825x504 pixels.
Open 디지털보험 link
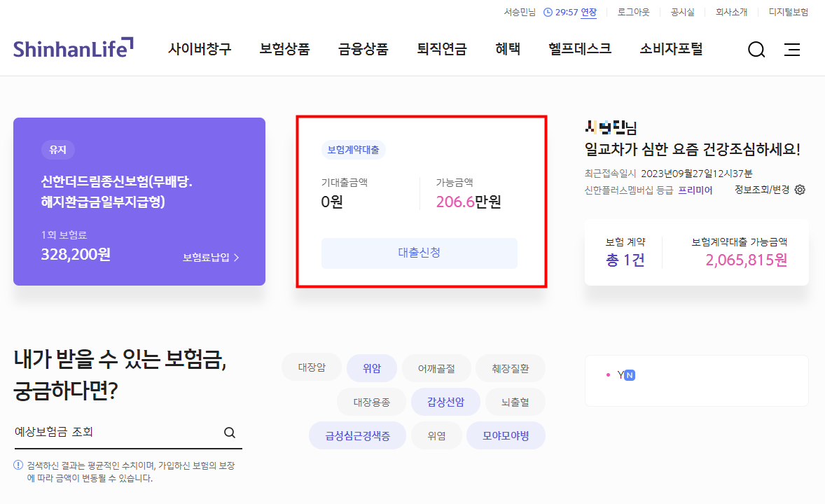[x=788, y=12]
